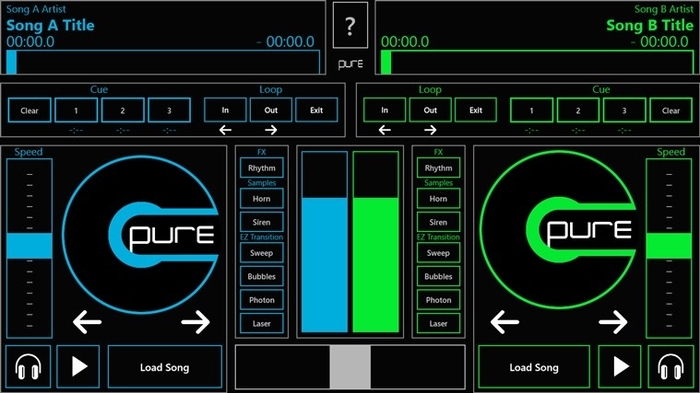Enable Rhythm FX on deck A

(262, 168)
